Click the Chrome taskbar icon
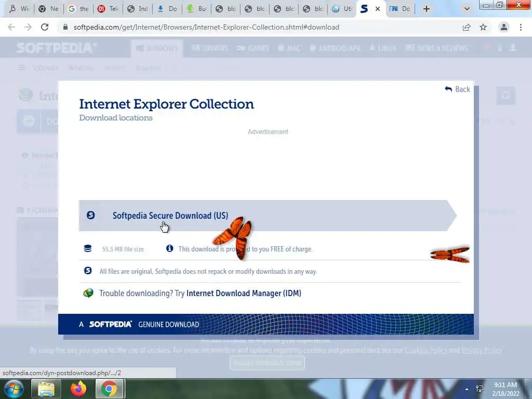The width and height of the screenshot is (532, 399). coord(109,389)
